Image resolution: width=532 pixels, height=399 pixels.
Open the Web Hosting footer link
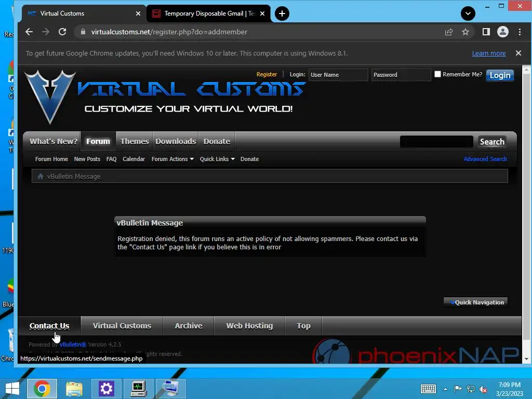tap(249, 326)
